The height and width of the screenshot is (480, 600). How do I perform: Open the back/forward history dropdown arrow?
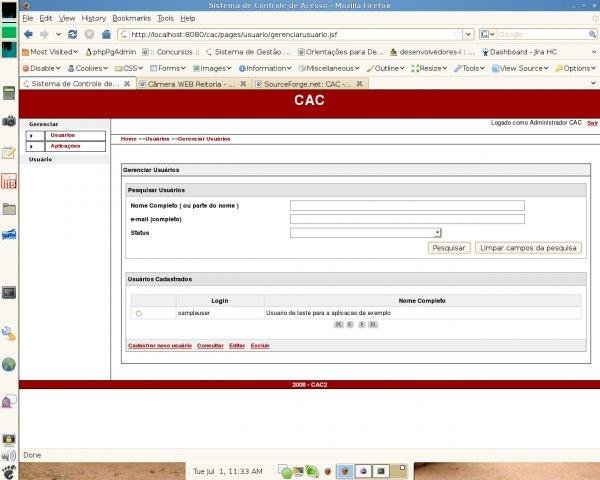[x=59, y=34]
